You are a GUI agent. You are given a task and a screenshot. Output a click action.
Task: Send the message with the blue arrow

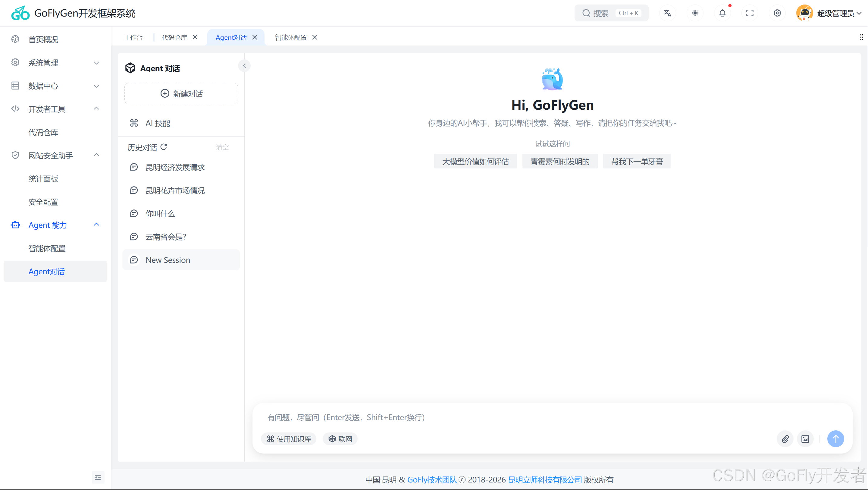pyautogui.click(x=836, y=439)
